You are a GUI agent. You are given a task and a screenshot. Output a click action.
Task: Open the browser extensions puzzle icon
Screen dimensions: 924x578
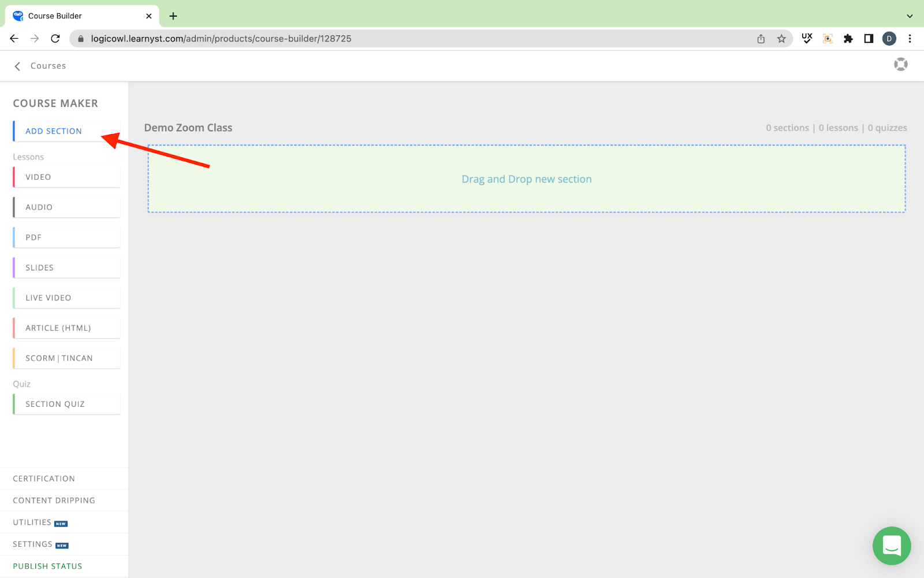click(x=848, y=39)
